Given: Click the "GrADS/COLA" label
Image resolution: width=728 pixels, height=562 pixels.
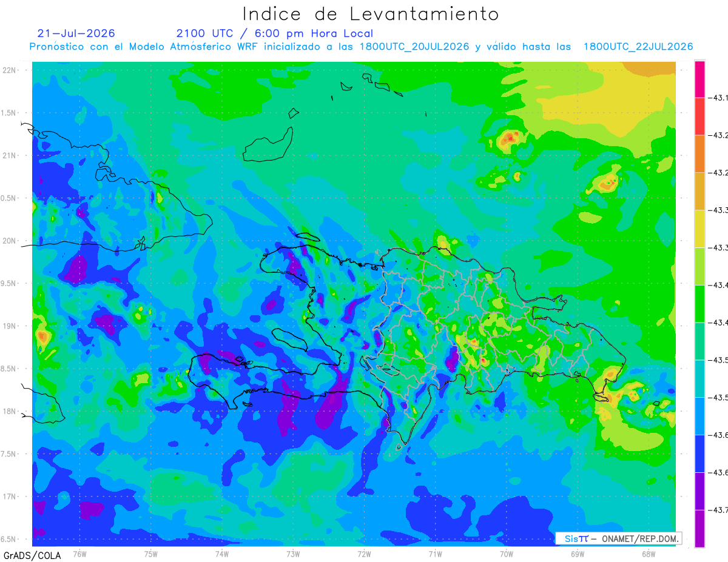Looking at the screenshot, I should pyautogui.click(x=32, y=555).
